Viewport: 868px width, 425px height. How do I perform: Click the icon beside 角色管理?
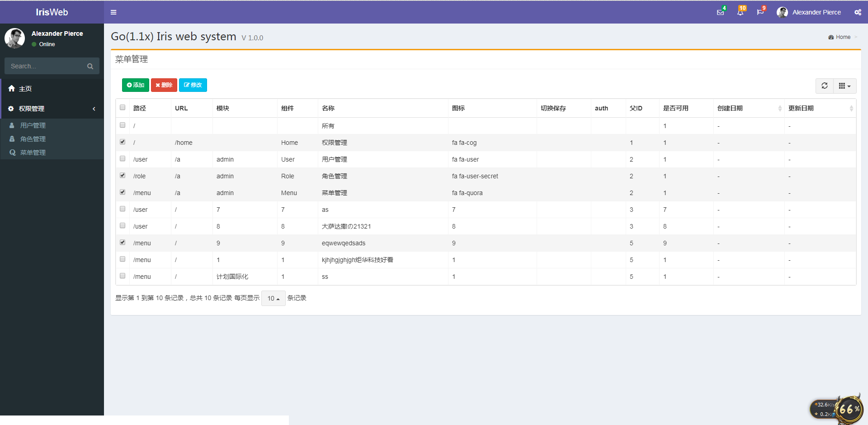(12, 139)
